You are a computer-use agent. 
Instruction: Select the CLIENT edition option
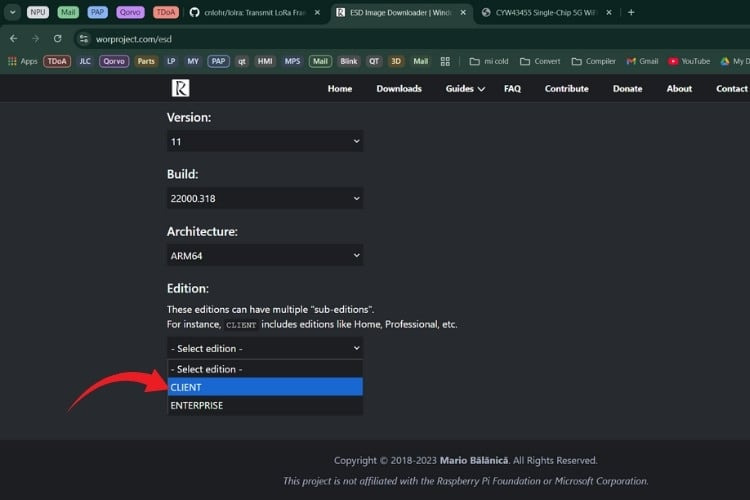tap(265, 387)
